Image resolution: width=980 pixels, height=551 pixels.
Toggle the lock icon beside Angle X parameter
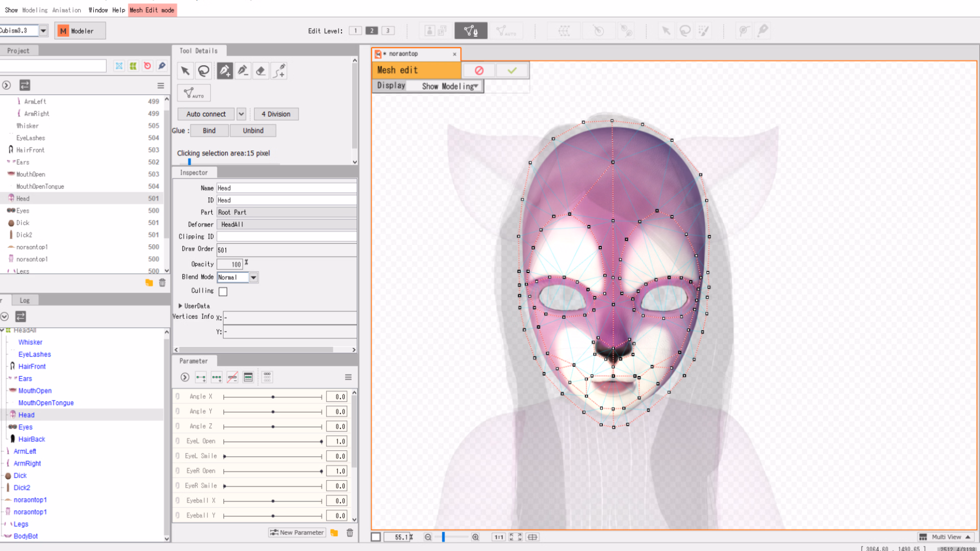click(178, 396)
